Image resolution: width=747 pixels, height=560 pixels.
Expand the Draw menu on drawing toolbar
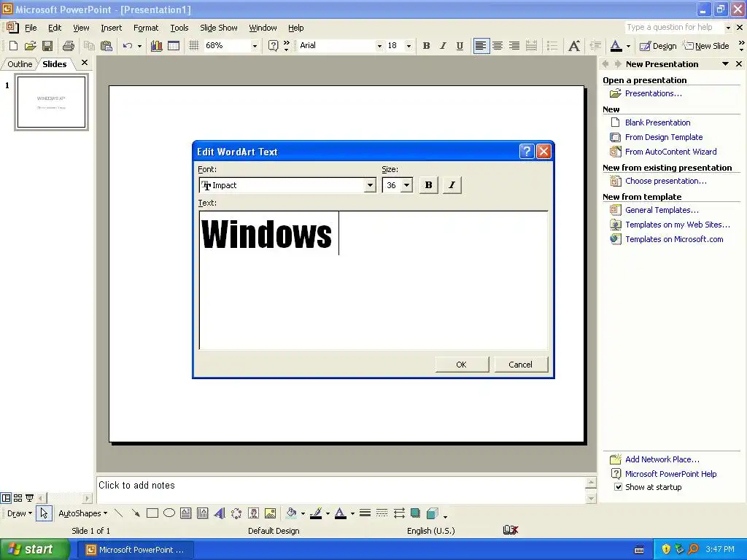coord(20,513)
